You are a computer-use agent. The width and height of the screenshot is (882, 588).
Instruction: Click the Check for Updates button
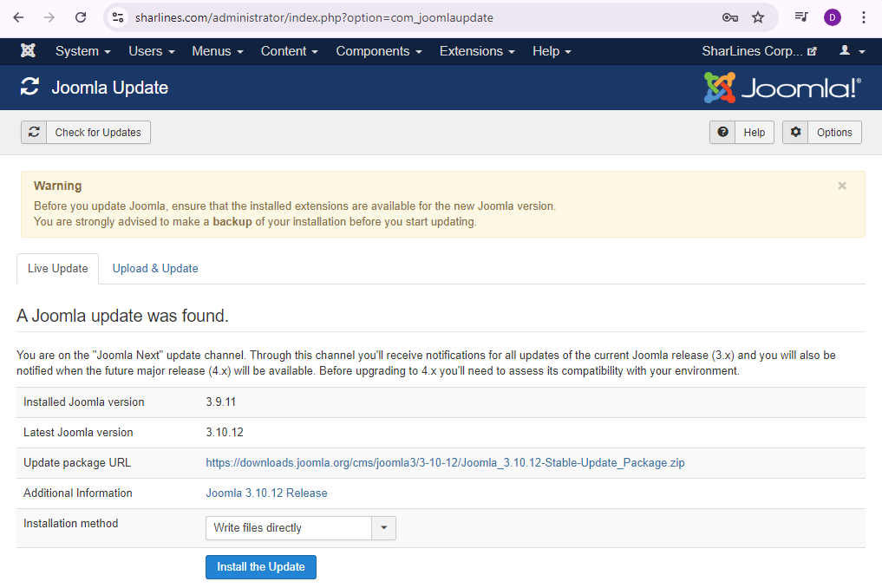point(86,132)
